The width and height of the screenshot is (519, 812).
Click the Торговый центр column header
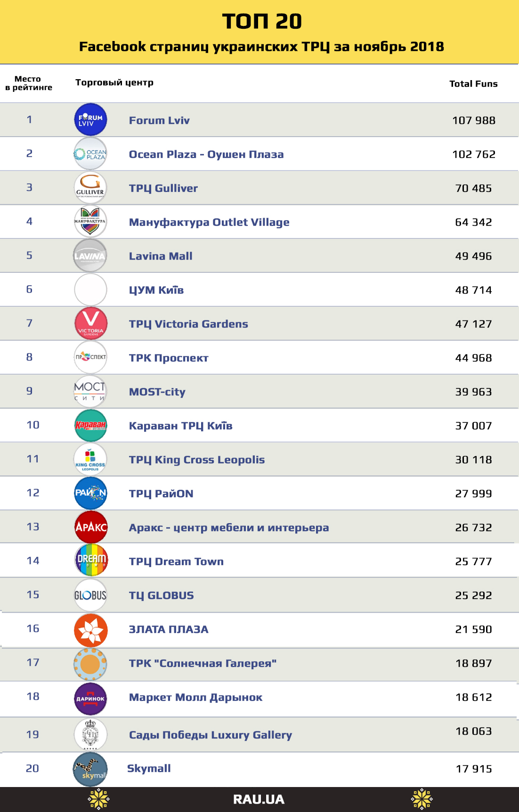[114, 82]
